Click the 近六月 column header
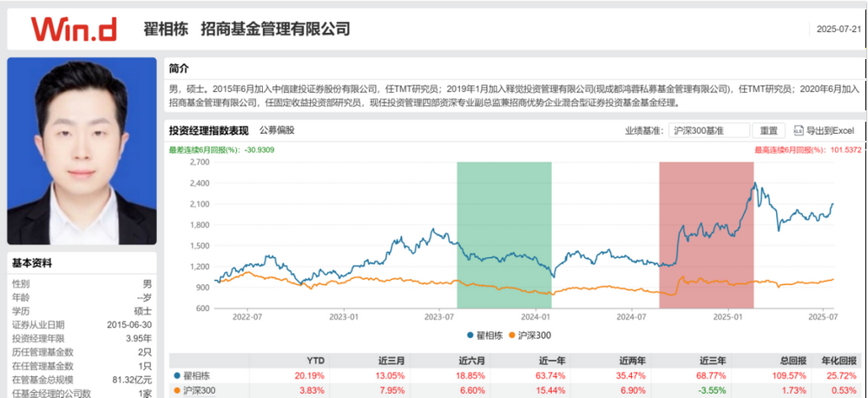868x398 pixels. (x=472, y=361)
